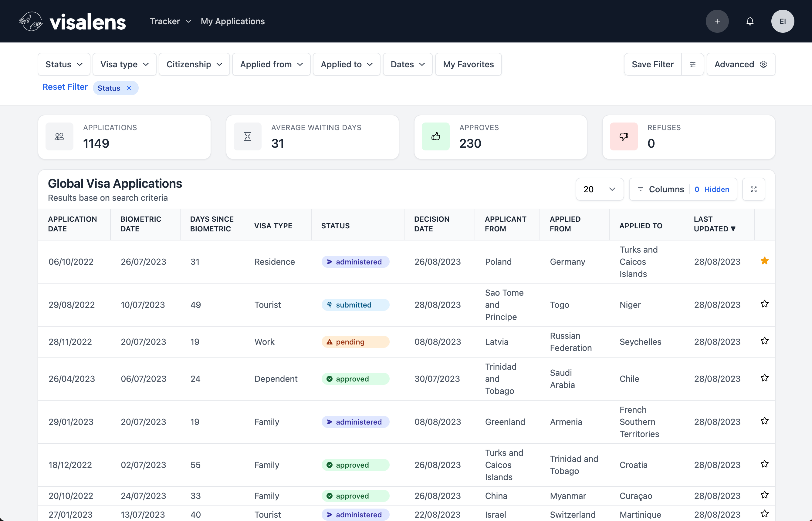The image size is (812, 521).
Task: Star the Greenland application row
Action: tap(764, 421)
